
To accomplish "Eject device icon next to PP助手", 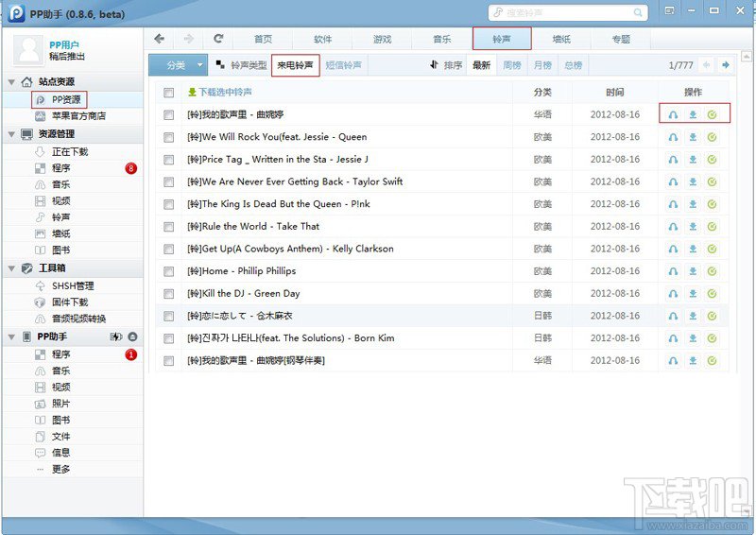I will 132,337.
